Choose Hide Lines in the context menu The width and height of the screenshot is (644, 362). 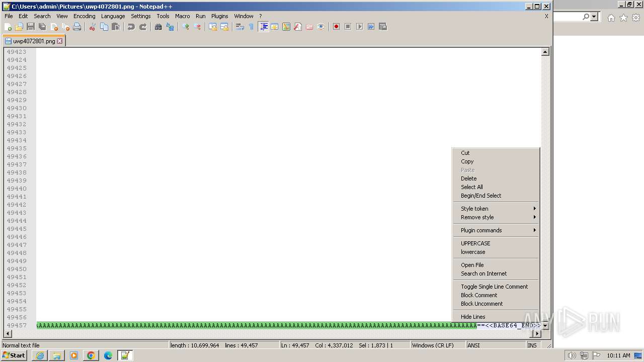tap(496, 317)
